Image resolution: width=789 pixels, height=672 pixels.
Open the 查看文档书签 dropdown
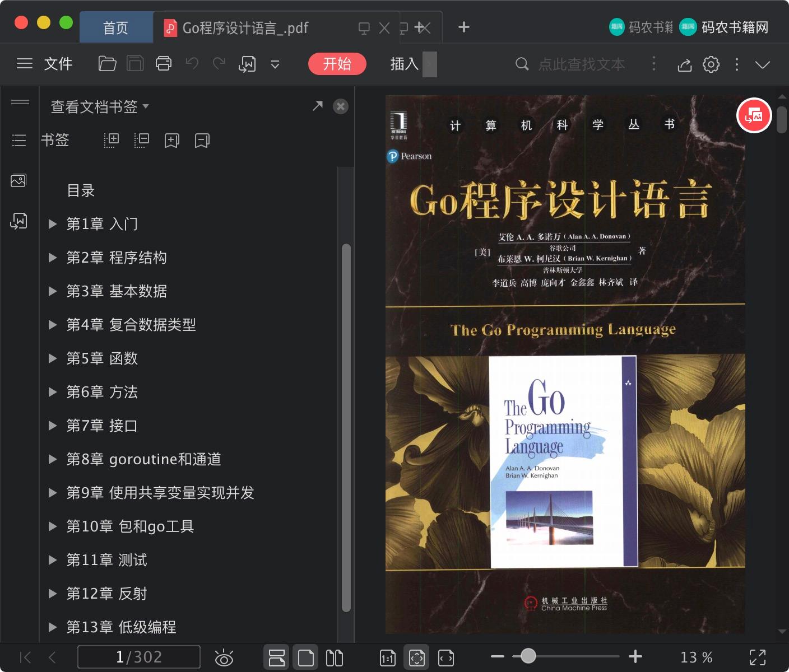[x=100, y=106]
